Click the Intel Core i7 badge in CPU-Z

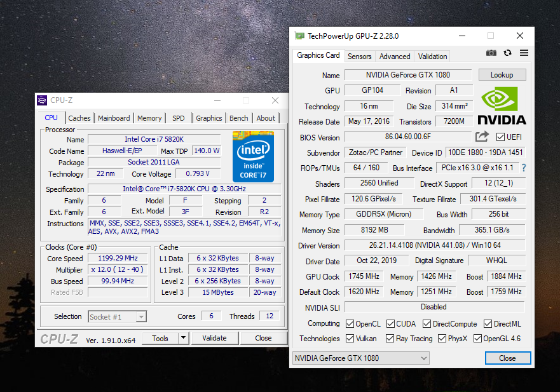253,156
